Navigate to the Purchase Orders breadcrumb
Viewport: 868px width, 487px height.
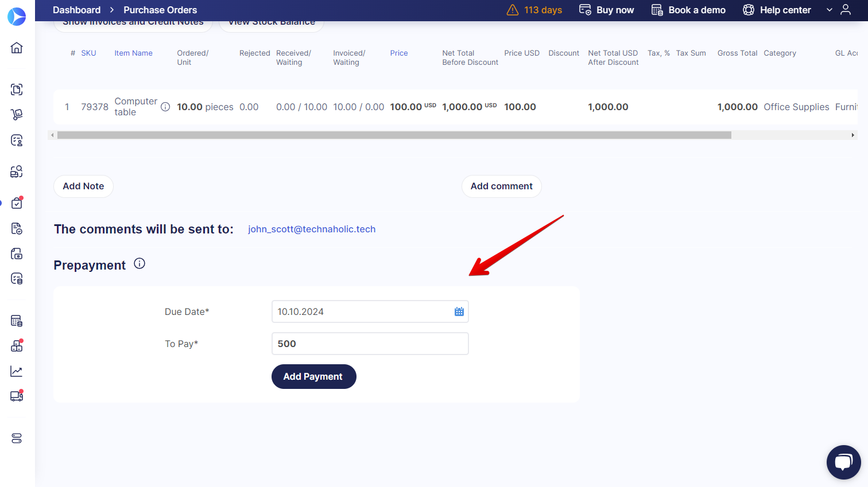click(160, 10)
